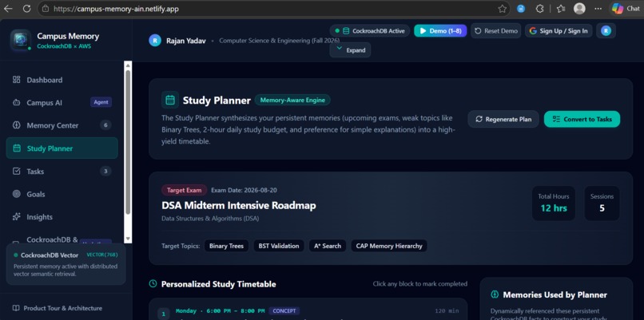Click Rajan Yadav avatar in header
Viewport: 644px width, 320px height.
tap(155, 41)
